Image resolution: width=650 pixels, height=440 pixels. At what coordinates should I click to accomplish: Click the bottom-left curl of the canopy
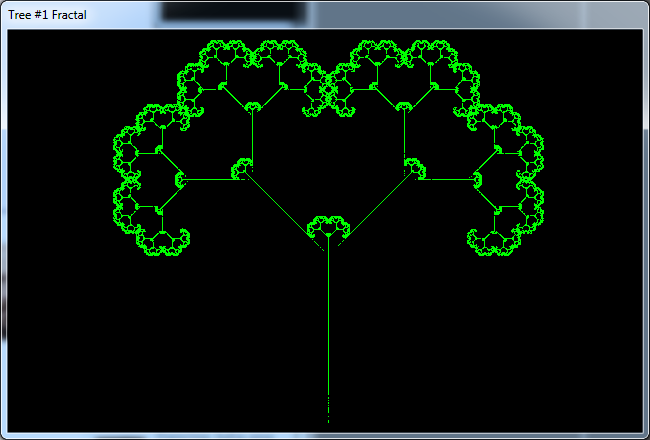[x=180, y=240]
